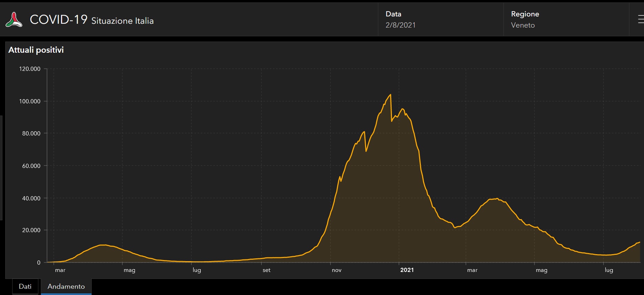Click the COVID-19 Situazione Italia title

pos(92,20)
